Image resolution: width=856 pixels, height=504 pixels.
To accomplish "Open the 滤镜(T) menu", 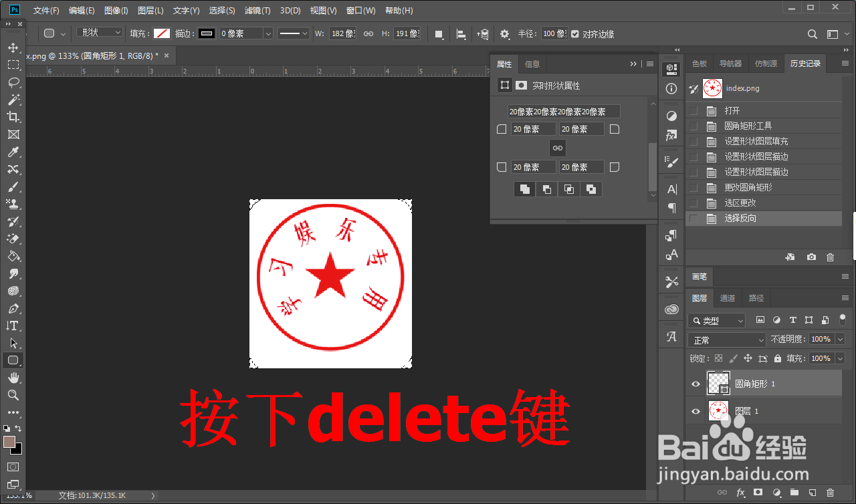I will tap(257, 11).
